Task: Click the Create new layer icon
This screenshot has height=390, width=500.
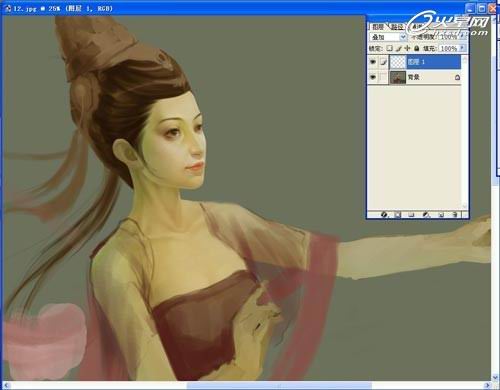Action: tap(441, 215)
